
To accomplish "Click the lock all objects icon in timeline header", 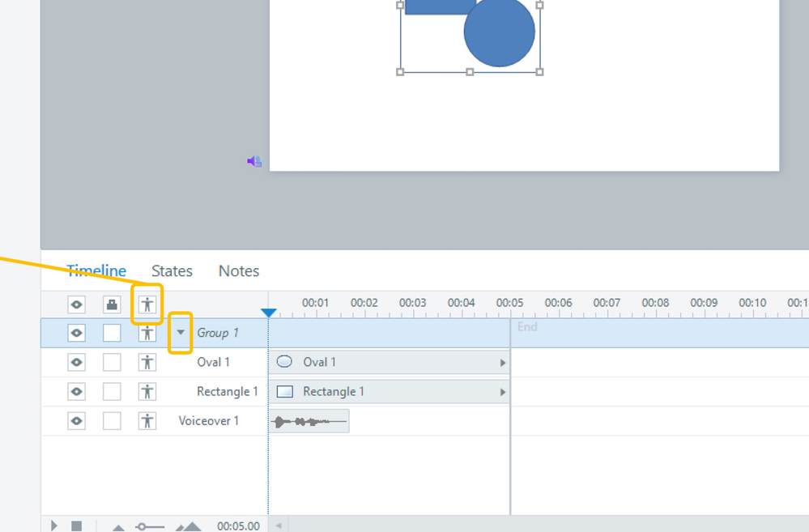I will point(112,304).
